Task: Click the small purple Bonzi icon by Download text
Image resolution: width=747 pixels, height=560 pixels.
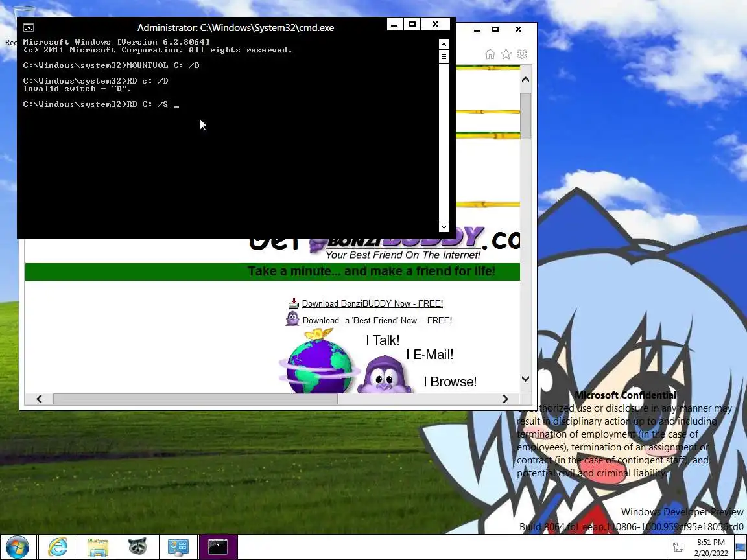Action: (x=292, y=319)
